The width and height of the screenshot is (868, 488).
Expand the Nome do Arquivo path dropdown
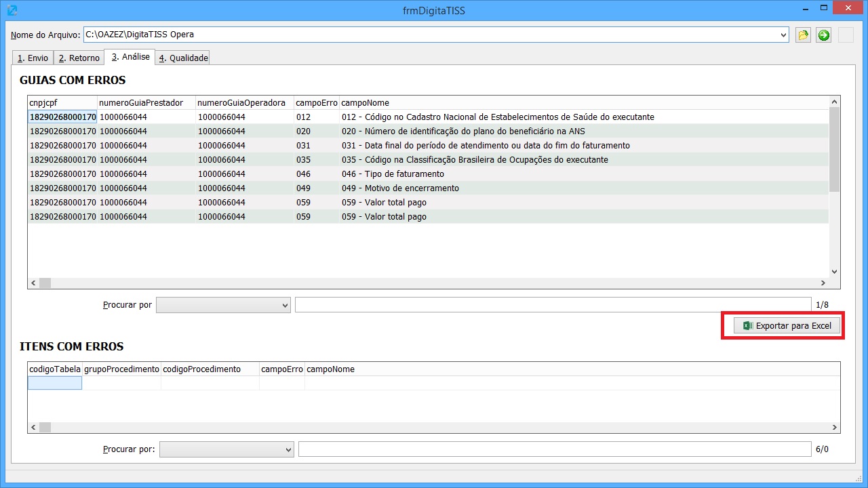coord(784,35)
